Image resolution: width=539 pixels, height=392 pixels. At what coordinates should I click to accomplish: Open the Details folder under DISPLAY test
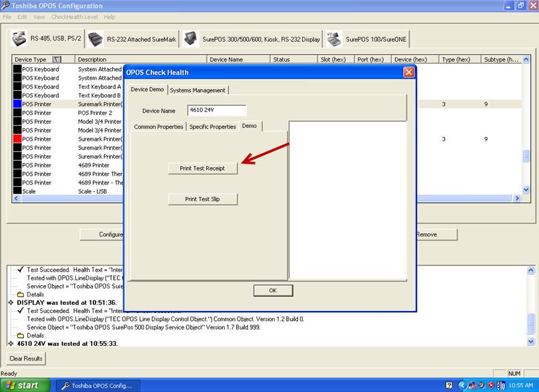[21, 335]
